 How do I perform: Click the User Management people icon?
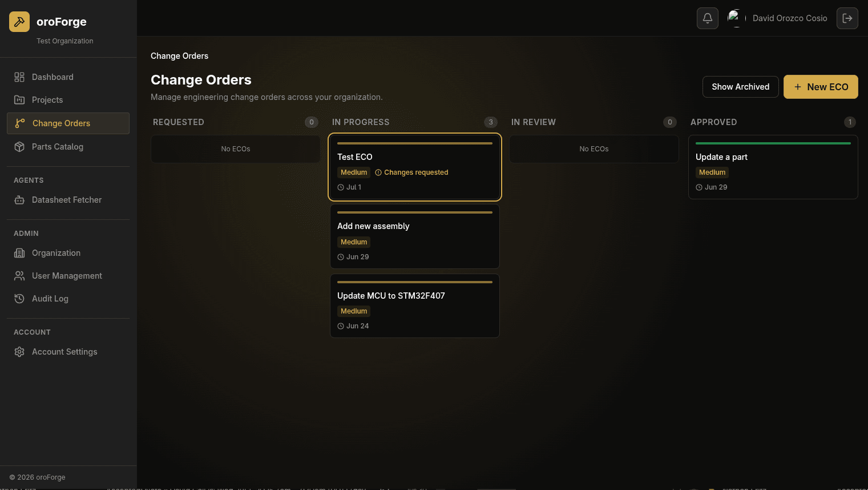click(19, 276)
